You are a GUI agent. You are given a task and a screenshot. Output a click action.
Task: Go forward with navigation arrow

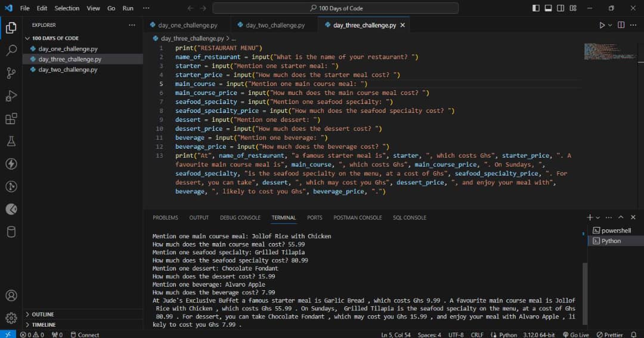[x=203, y=8]
